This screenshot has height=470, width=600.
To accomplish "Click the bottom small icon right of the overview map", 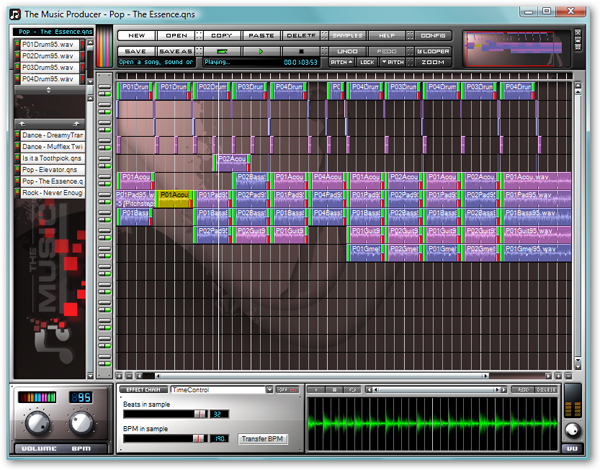I will (x=578, y=47).
